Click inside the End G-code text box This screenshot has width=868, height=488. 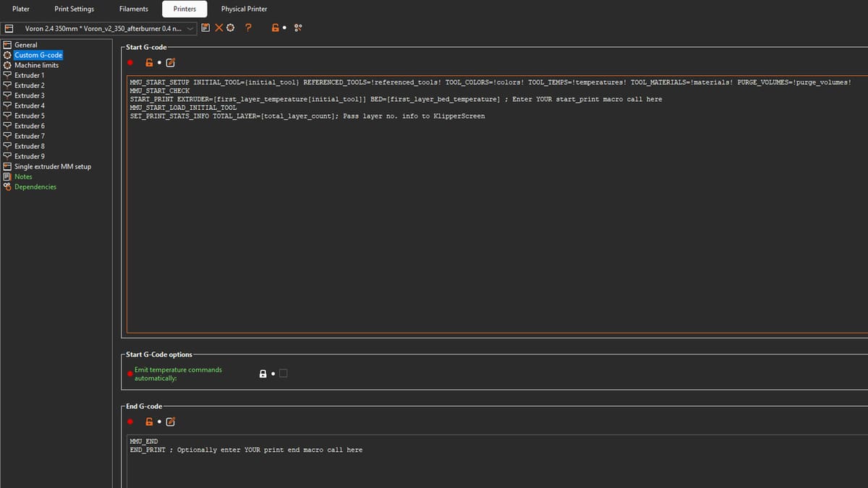(x=497, y=461)
